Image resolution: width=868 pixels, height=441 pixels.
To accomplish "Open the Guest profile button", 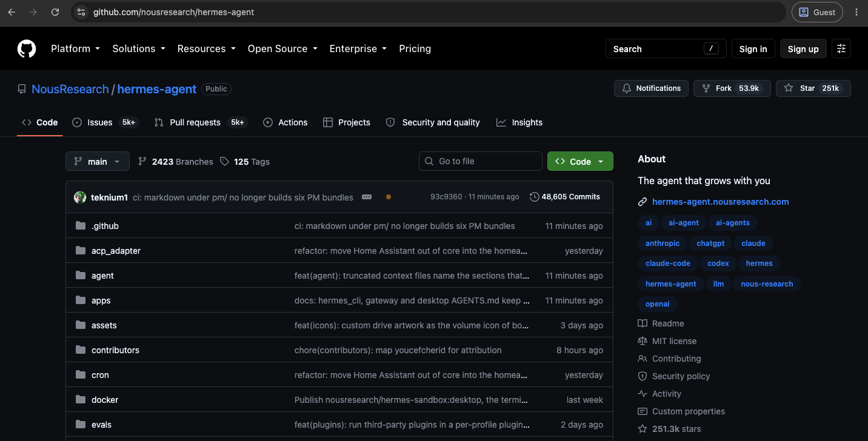I will (x=817, y=12).
